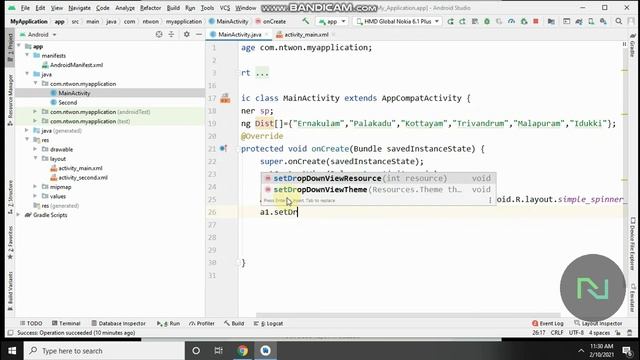Select AndroidManifest.xml in the project tree

pos(73,65)
